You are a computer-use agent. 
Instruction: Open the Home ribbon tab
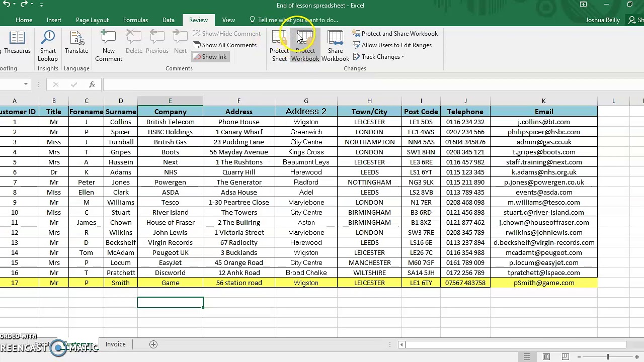24,20
